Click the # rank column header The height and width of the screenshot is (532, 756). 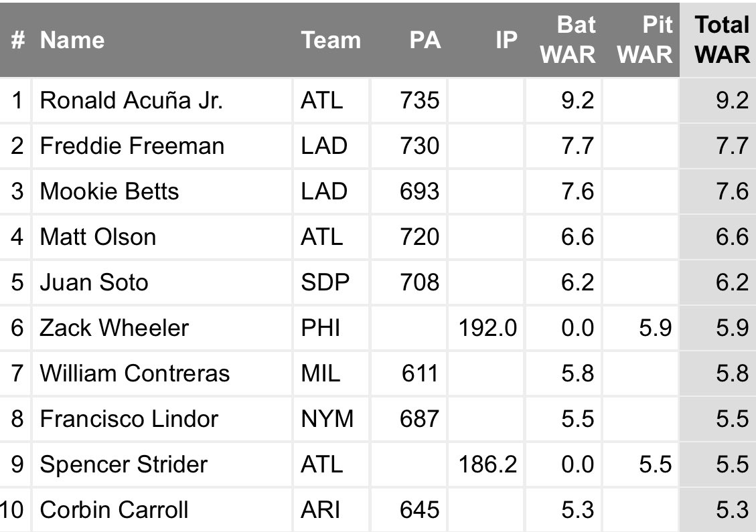click(x=18, y=40)
